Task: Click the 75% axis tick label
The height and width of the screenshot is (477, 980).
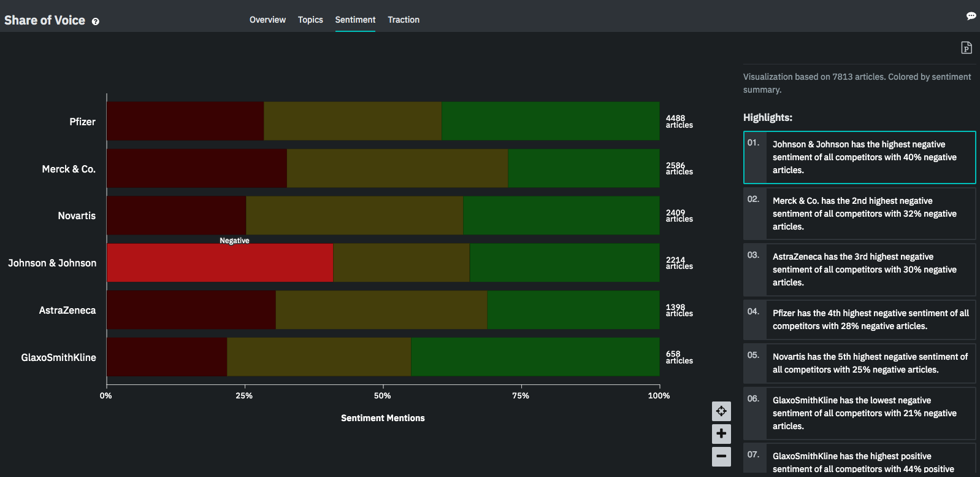Action: 521,396
